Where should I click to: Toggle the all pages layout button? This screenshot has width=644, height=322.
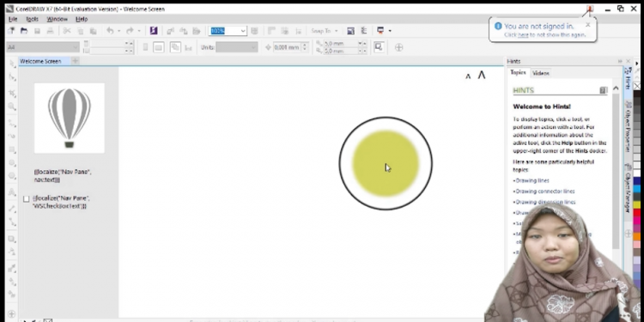(175, 47)
